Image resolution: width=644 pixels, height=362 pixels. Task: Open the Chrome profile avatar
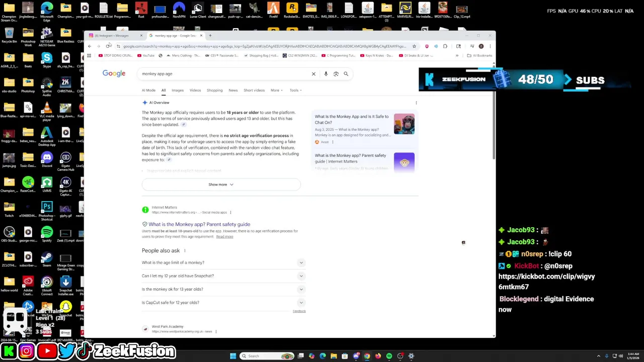[481, 46]
